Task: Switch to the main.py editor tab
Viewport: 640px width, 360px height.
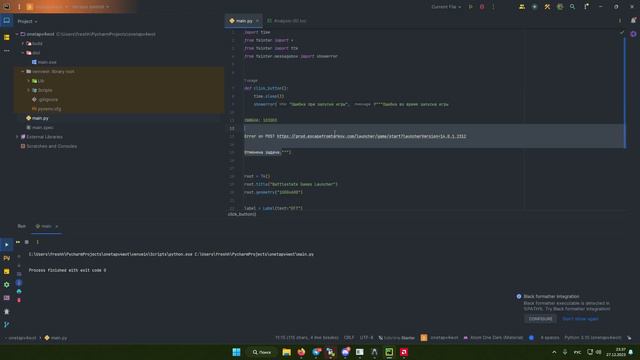Action: (x=244, y=21)
